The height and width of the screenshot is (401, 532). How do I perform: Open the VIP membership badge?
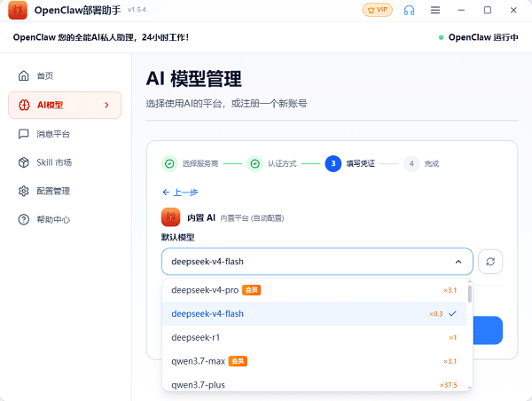coord(378,10)
